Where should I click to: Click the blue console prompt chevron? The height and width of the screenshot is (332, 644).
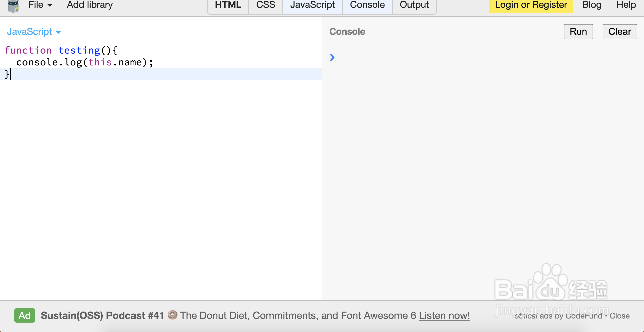332,58
